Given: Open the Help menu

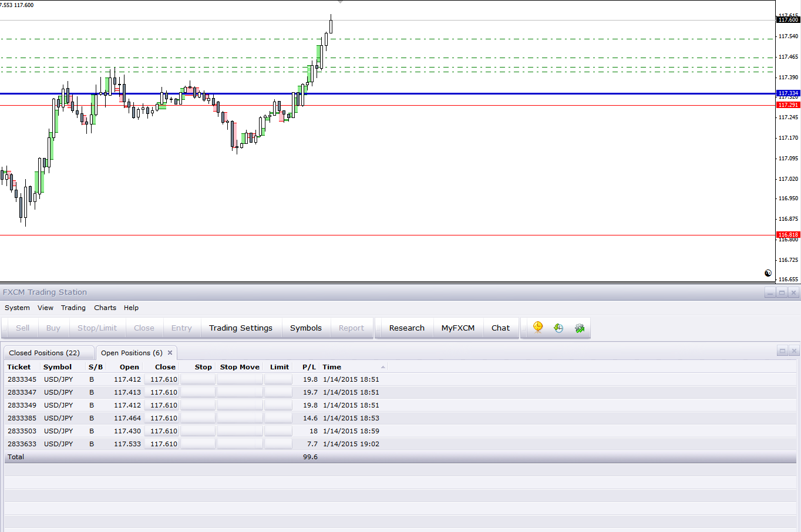Looking at the screenshot, I should [131, 308].
